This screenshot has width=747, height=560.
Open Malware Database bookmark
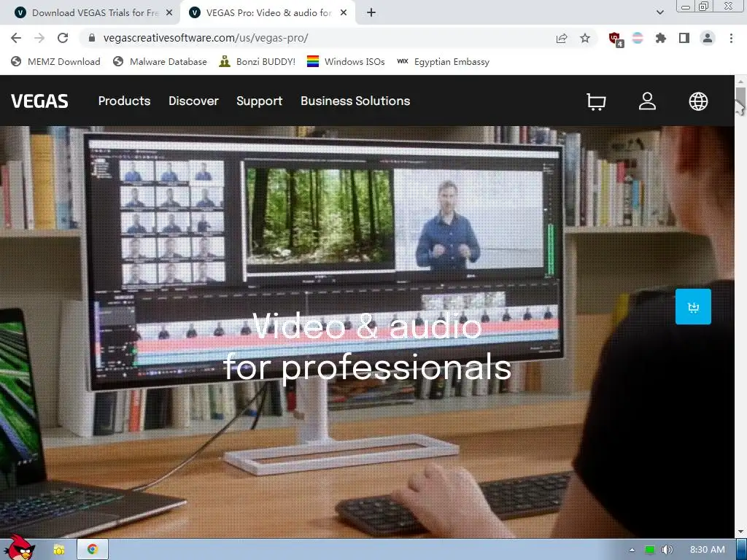coord(160,61)
